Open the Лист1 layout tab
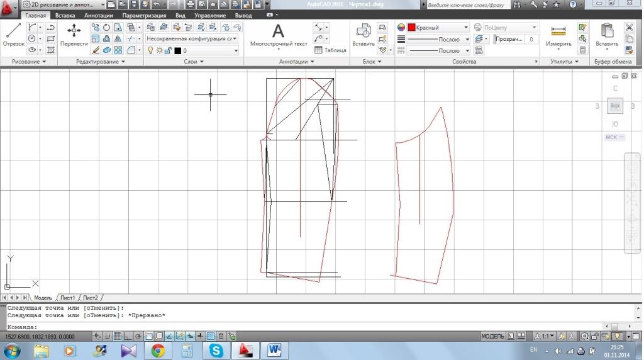The width and height of the screenshot is (644, 360). (67, 298)
